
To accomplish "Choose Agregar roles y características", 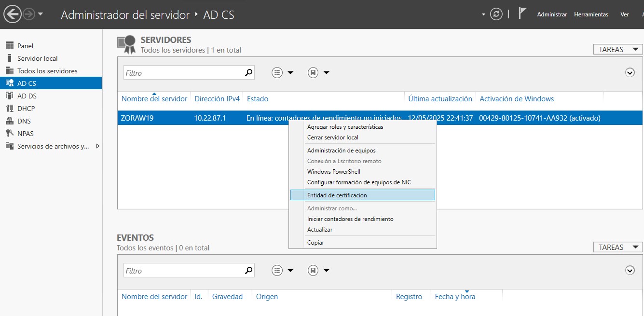I will pyautogui.click(x=345, y=127).
